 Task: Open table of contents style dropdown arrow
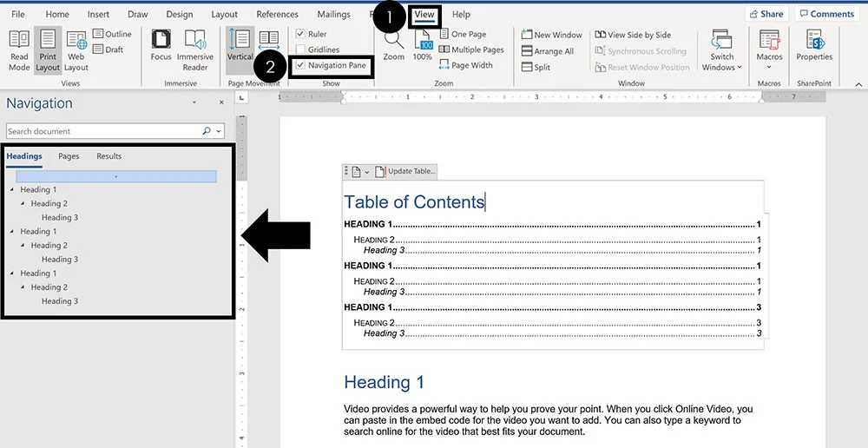(366, 172)
